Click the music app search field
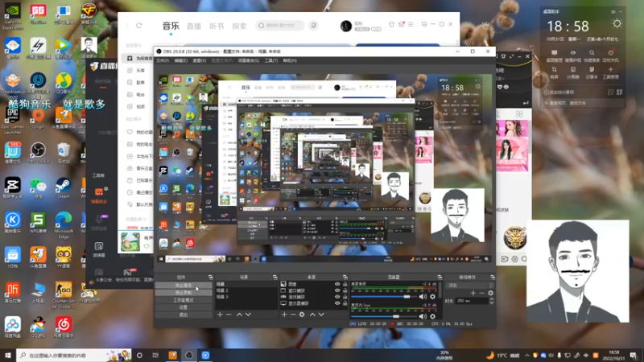Screen dimensions: 644x362 tap(280, 26)
